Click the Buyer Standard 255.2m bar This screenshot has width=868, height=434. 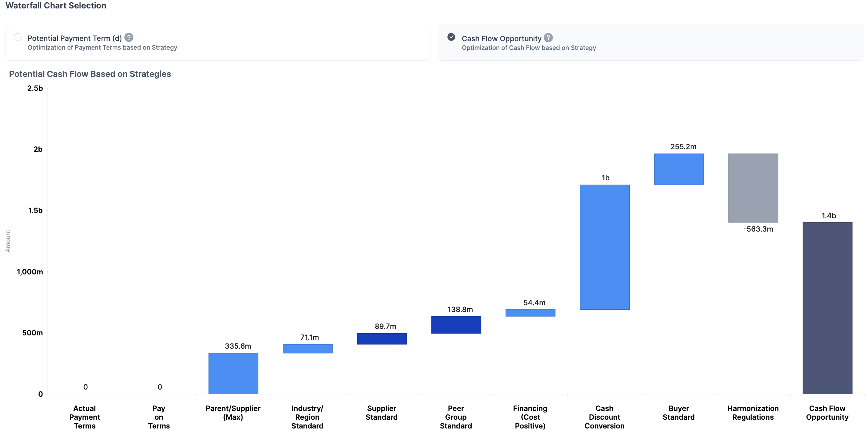[x=679, y=169]
